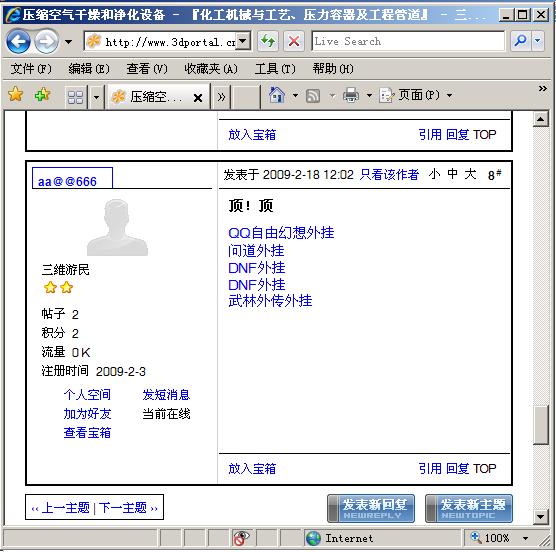Click TOP under post 8
Screen dimensions: 556x552
(485, 469)
